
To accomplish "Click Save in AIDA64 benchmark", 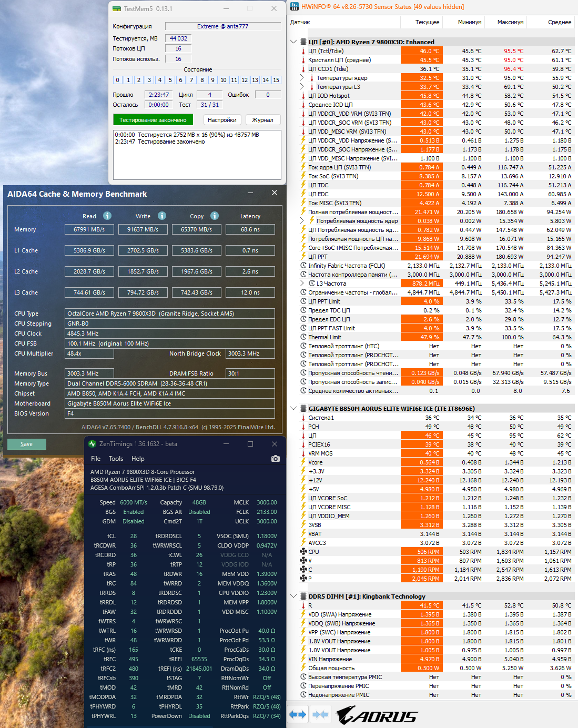I will [x=27, y=444].
